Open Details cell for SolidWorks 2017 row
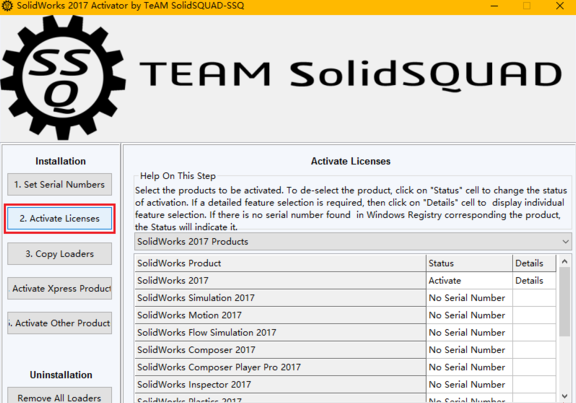576x403 pixels. pyautogui.click(x=534, y=281)
